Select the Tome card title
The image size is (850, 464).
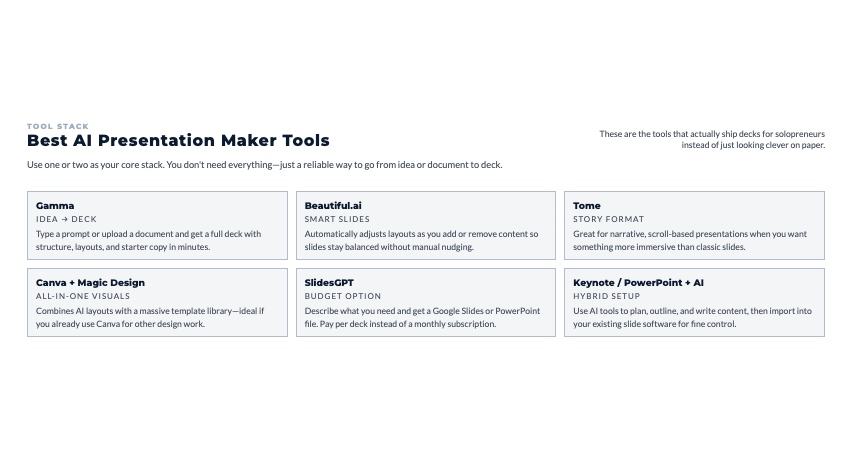click(x=587, y=205)
